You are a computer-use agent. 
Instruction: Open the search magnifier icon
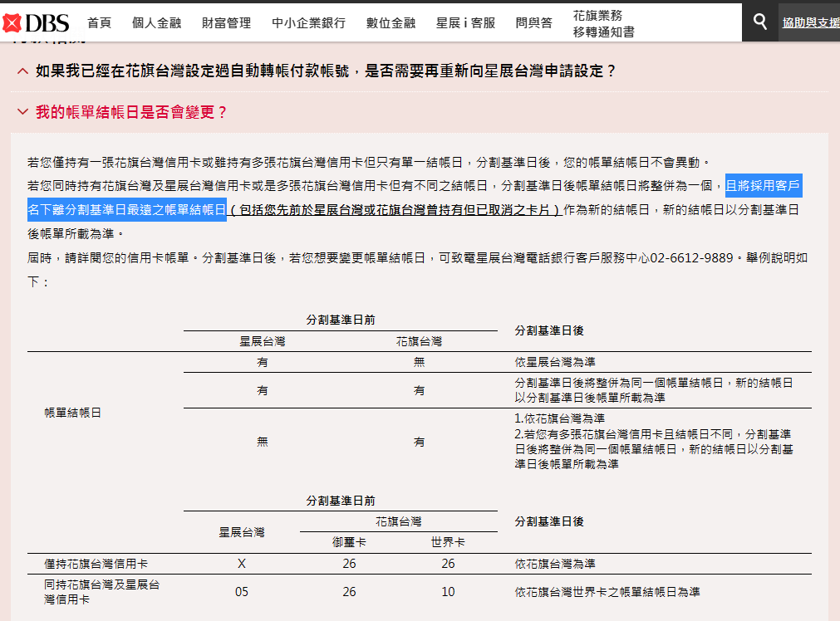(x=759, y=22)
